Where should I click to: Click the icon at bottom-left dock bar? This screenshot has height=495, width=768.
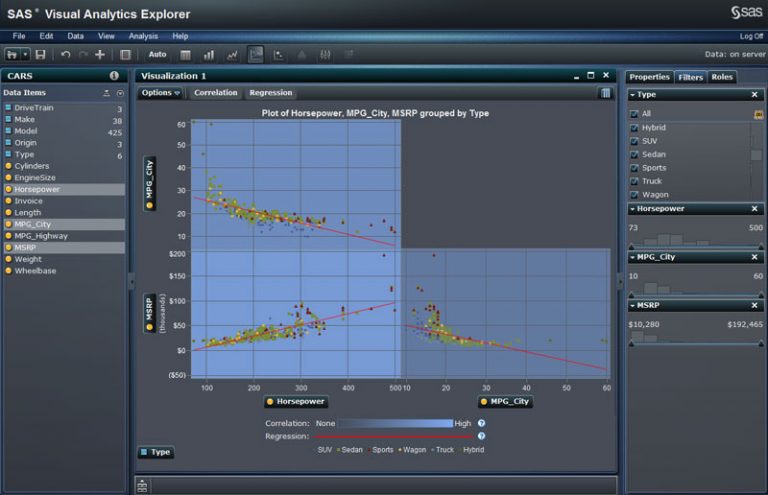[x=142, y=486]
